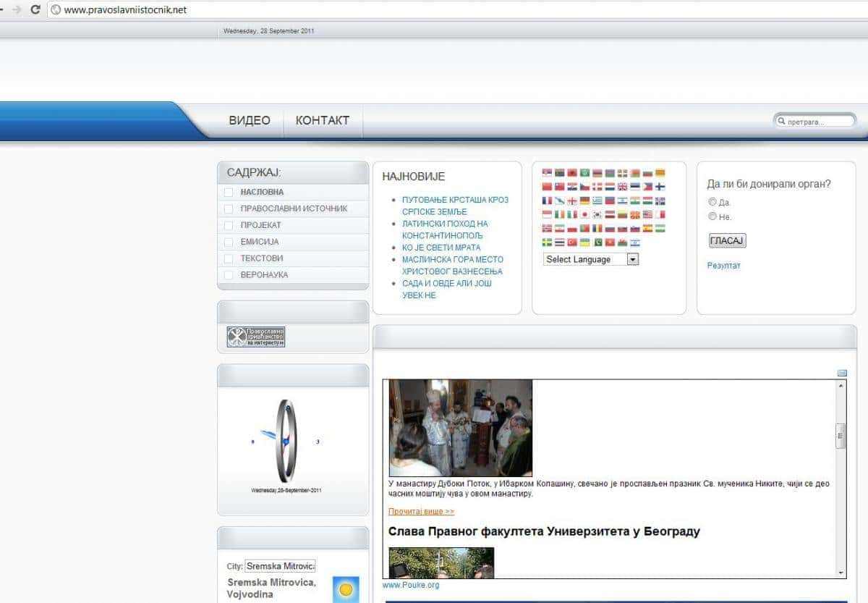This screenshot has width=868, height=603.
Task: Pick the Romanian flag
Action: tap(597, 228)
